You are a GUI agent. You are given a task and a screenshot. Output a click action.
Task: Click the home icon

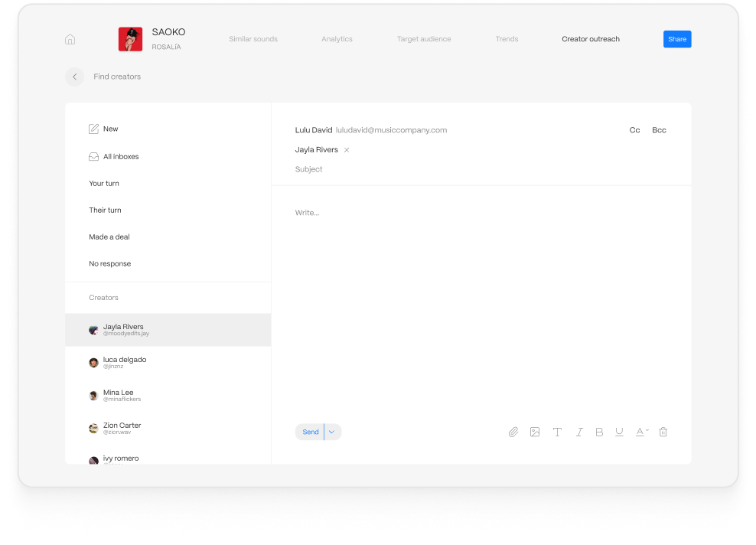click(70, 40)
